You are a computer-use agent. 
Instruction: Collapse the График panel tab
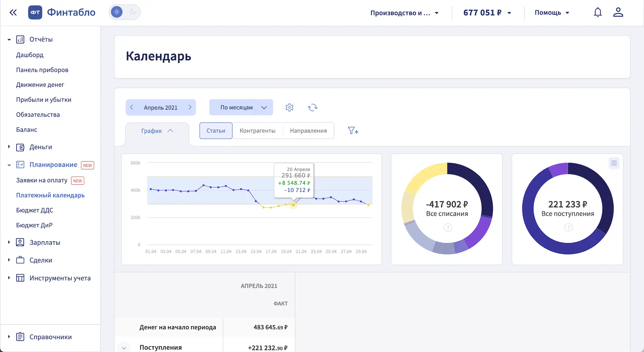pos(157,131)
